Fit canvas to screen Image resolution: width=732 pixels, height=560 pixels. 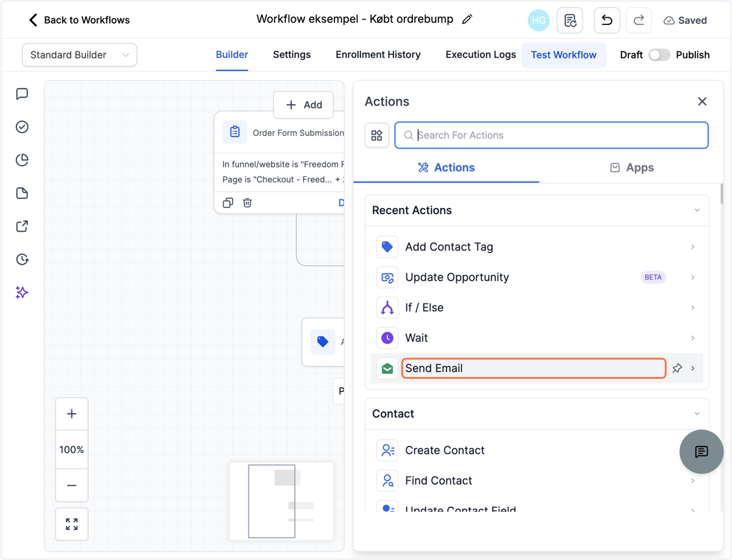coord(72,524)
